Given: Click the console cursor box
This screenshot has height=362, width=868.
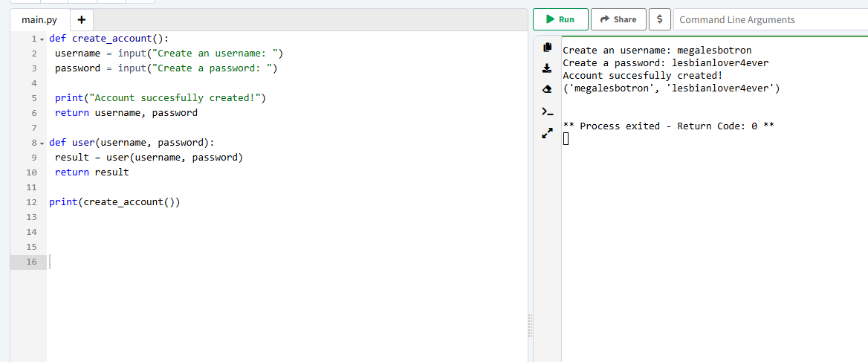Looking at the screenshot, I should 566,139.
